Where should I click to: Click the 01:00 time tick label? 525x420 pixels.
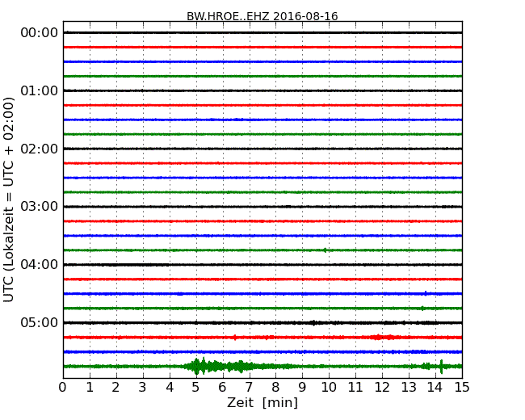(x=40, y=90)
